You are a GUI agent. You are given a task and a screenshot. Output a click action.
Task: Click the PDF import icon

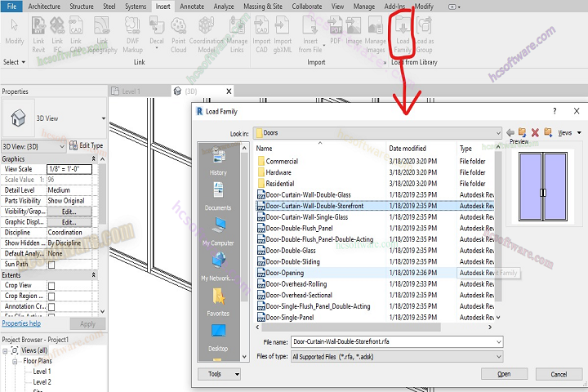click(x=336, y=31)
